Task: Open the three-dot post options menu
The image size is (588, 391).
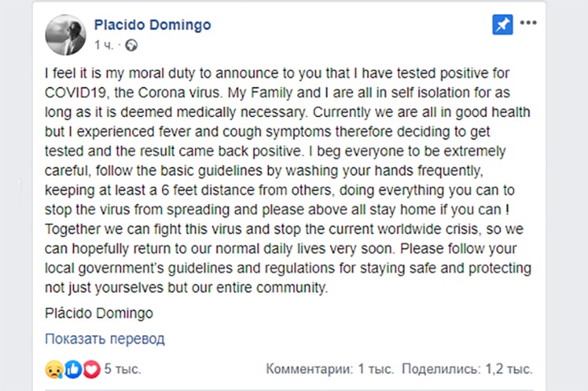Action: coord(528,23)
